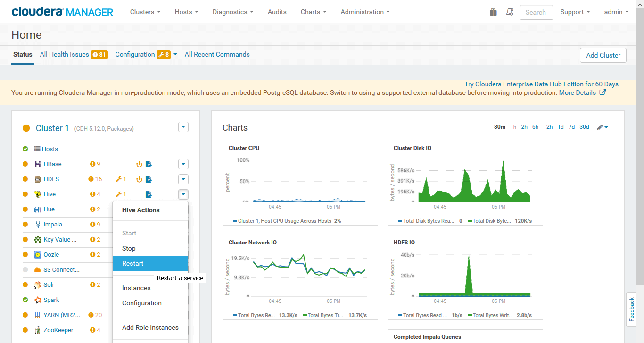This screenshot has width=644, height=343.
Task: Open the Feedback side tab
Action: (x=632, y=310)
